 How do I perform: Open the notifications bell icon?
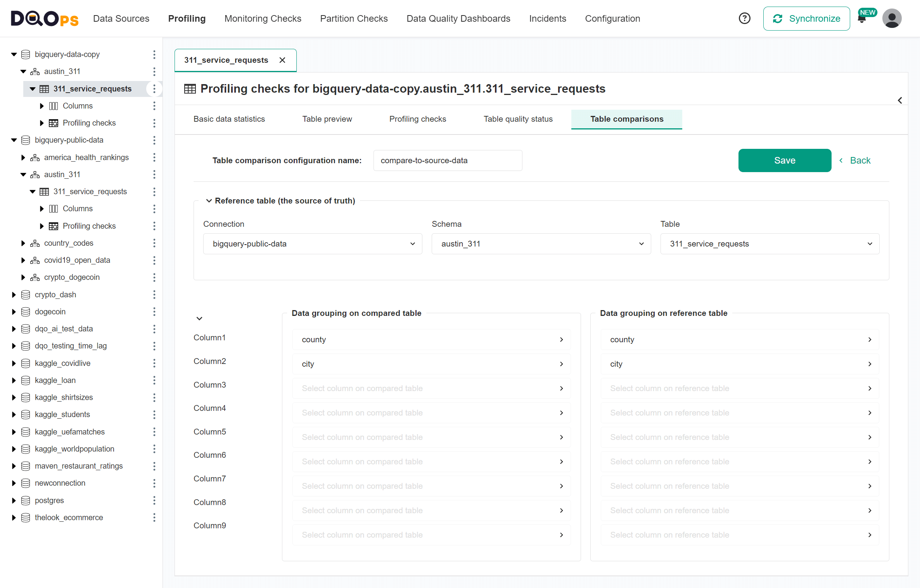862,19
